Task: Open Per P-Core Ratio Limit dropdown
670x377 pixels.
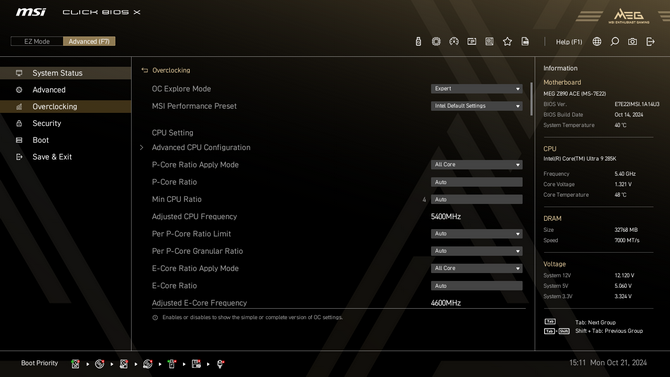Action: [476, 234]
